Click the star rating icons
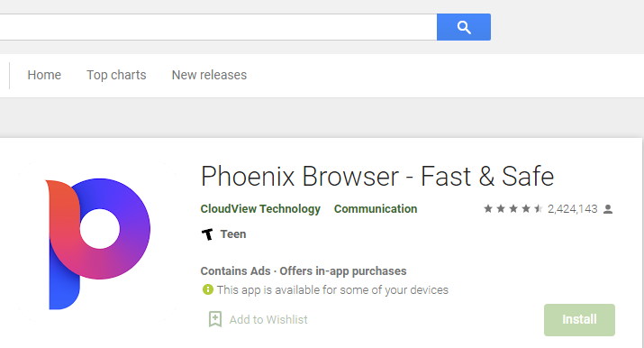The width and height of the screenshot is (644, 348). [513, 209]
